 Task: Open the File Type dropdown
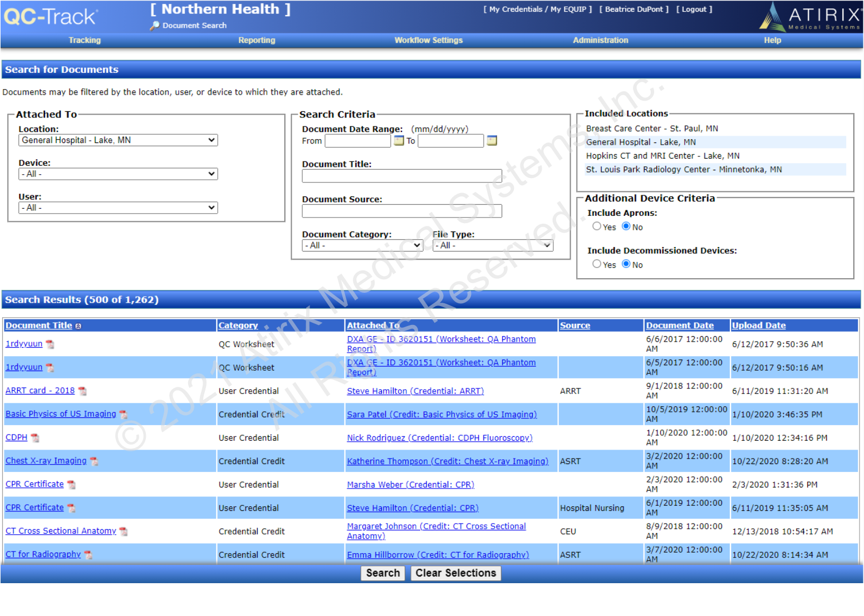tap(493, 245)
